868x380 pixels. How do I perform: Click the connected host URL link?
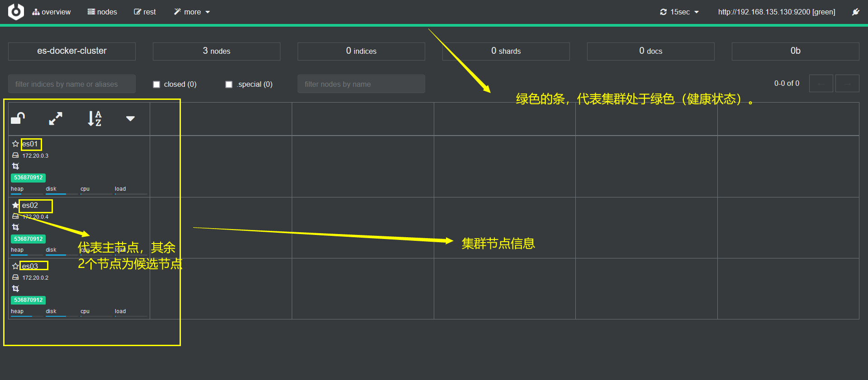pos(777,12)
